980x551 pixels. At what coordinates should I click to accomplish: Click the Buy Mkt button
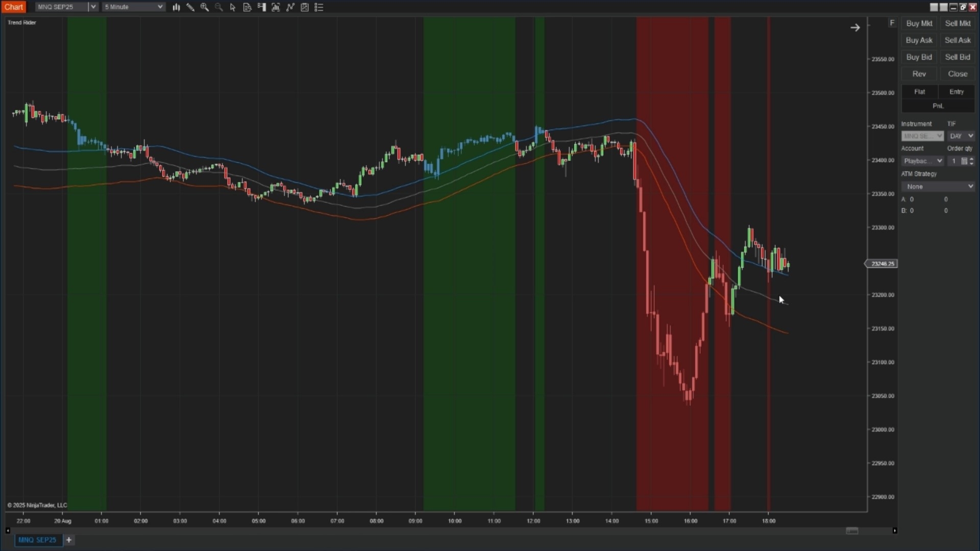919,23
